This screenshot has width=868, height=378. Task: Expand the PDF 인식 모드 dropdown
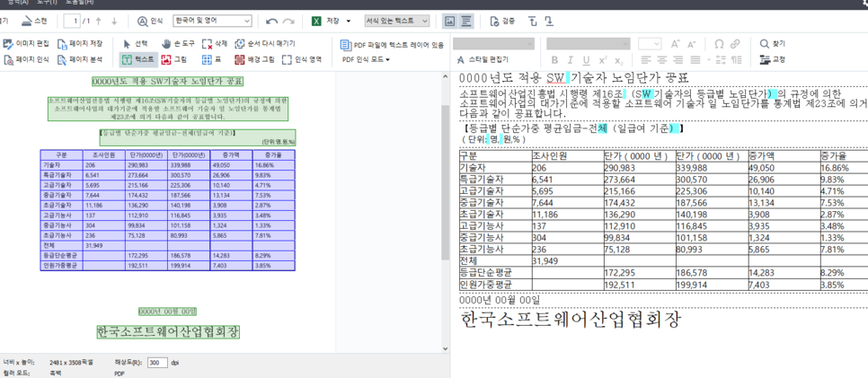pos(366,59)
